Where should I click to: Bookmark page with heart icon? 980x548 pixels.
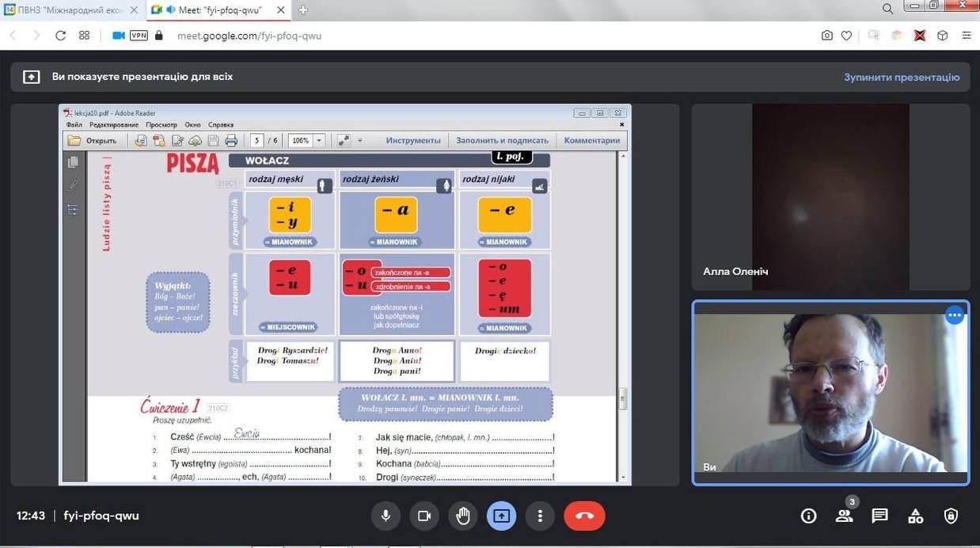846,36
